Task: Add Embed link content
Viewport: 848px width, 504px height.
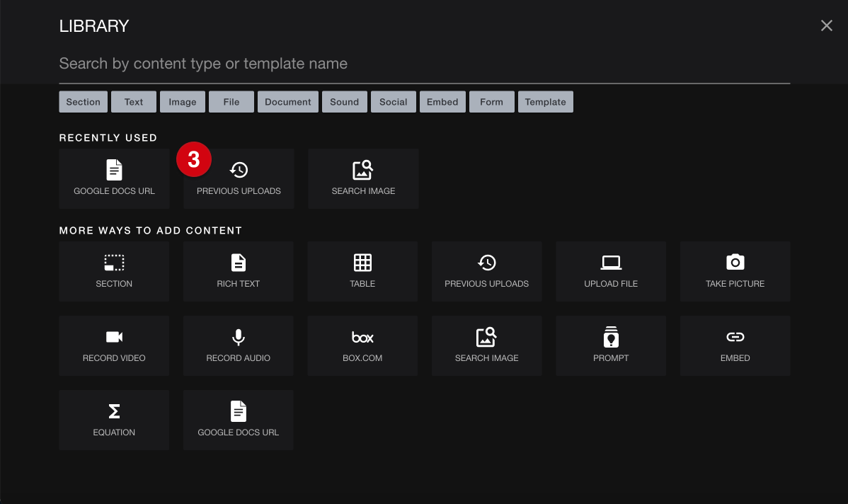Action: coord(735,346)
